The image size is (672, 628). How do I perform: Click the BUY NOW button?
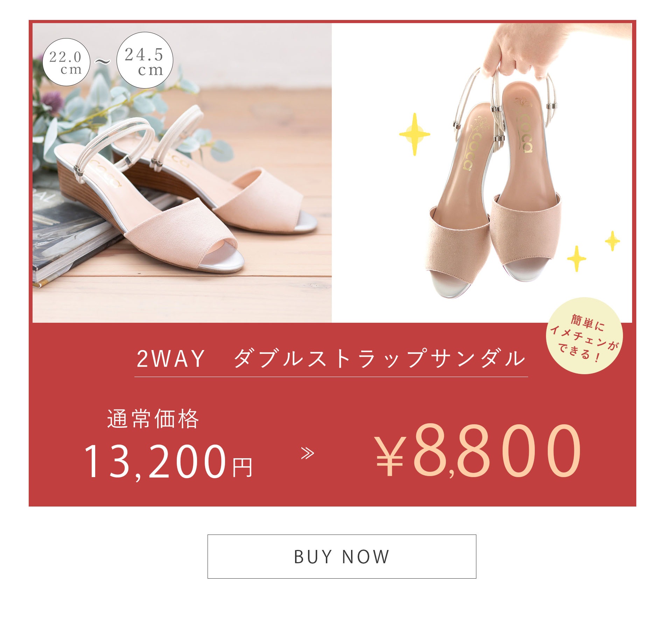[x=342, y=556]
